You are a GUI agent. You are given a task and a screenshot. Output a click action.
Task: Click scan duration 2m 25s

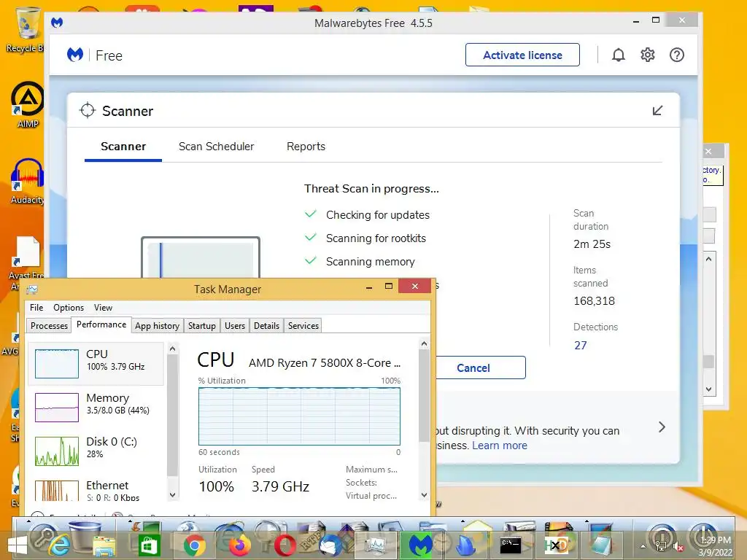click(x=592, y=244)
